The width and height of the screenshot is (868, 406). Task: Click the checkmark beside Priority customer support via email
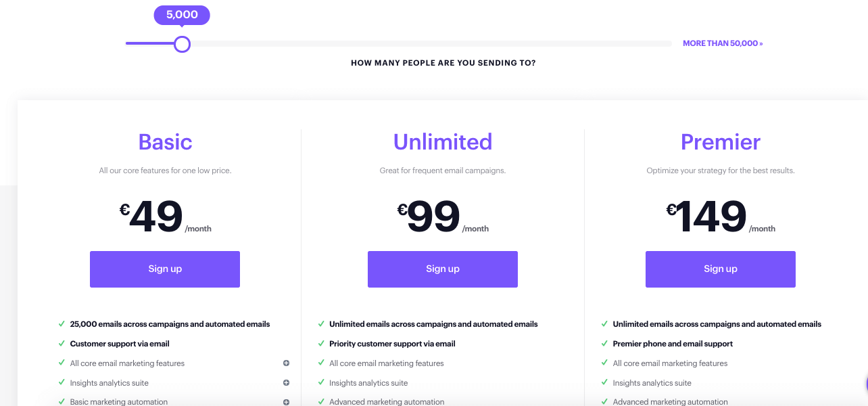pyautogui.click(x=321, y=344)
